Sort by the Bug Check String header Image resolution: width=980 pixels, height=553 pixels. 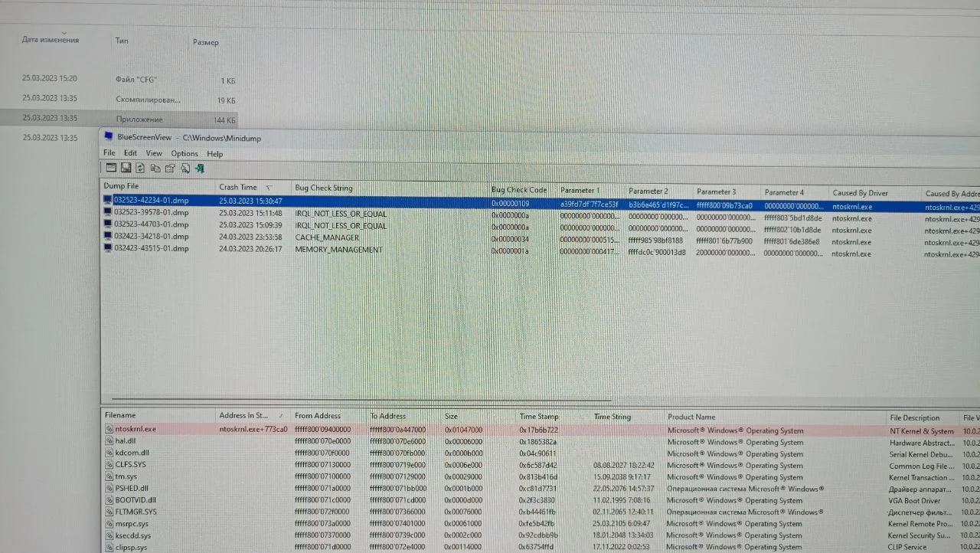pyautogui.click(x=324, y=188)
